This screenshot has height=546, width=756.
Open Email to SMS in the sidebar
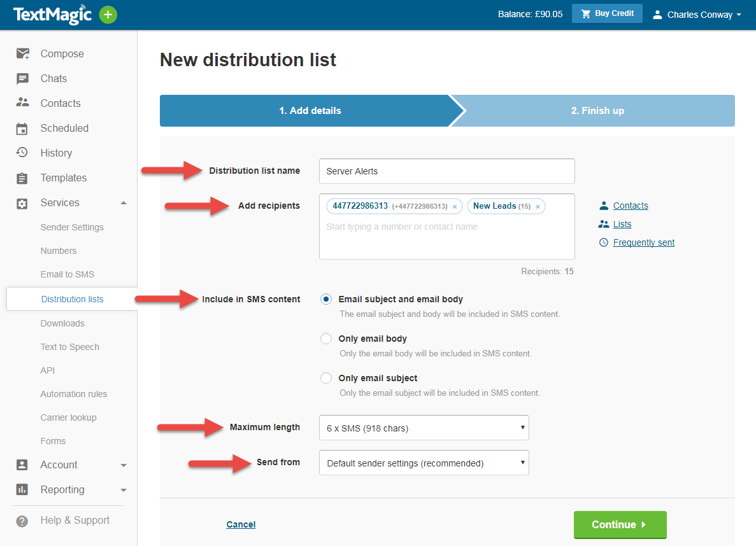click(68, 274)
